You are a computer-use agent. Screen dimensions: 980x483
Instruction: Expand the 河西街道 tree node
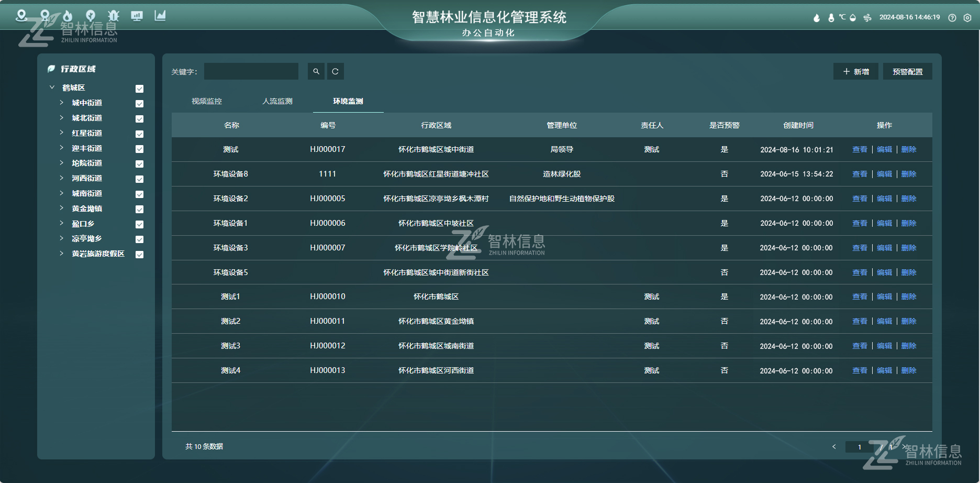coord(61,178)
